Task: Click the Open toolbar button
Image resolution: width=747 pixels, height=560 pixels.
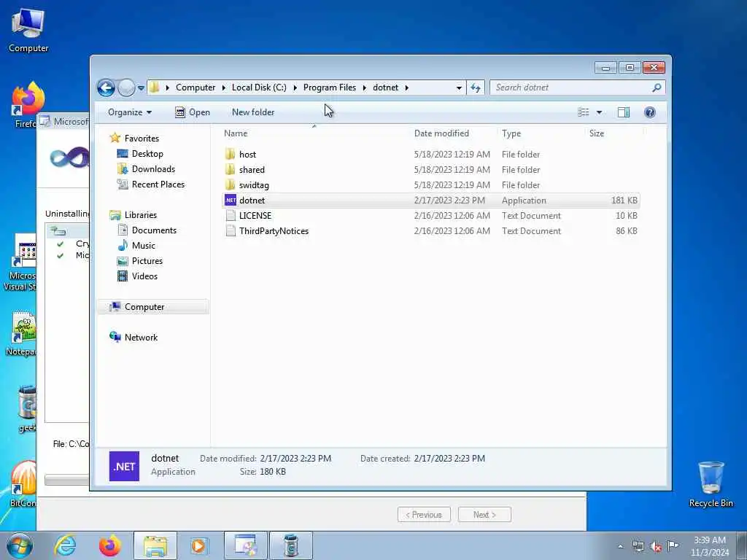Action: click(193, 112)
